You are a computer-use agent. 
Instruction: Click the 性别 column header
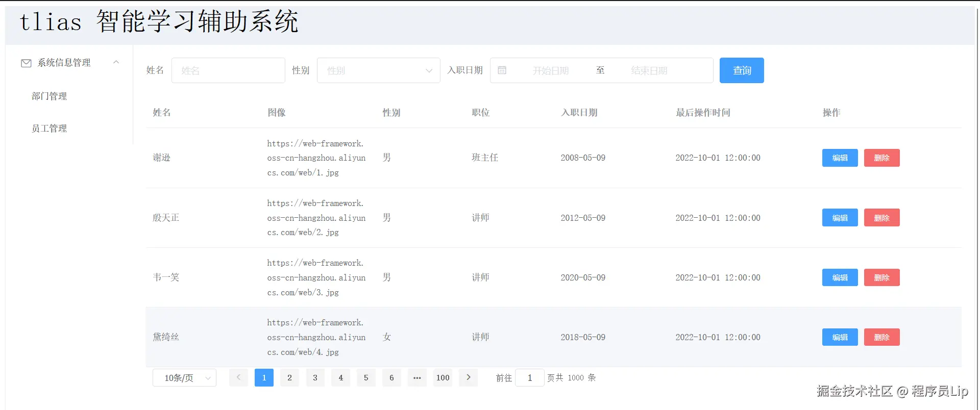pyautogui.click(x=391, y=113)
